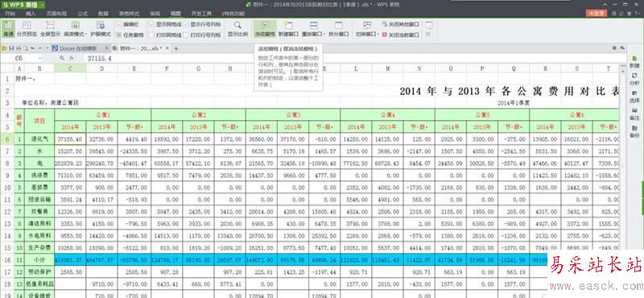Image resolution: width=644 pixels, height=298 pixels.
Task: Click the 新建 icon in right sidebar
Action: (634, 62)
